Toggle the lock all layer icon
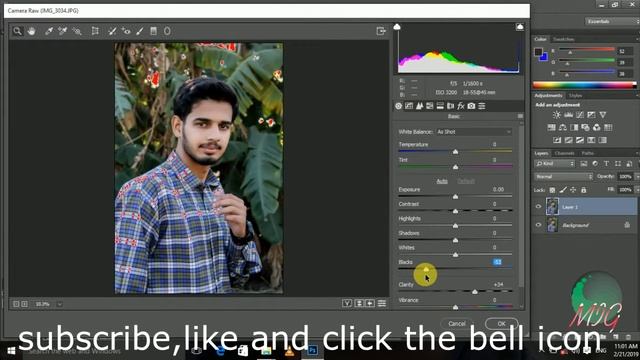Screen dimensions: 640x360 pos(584,190)
